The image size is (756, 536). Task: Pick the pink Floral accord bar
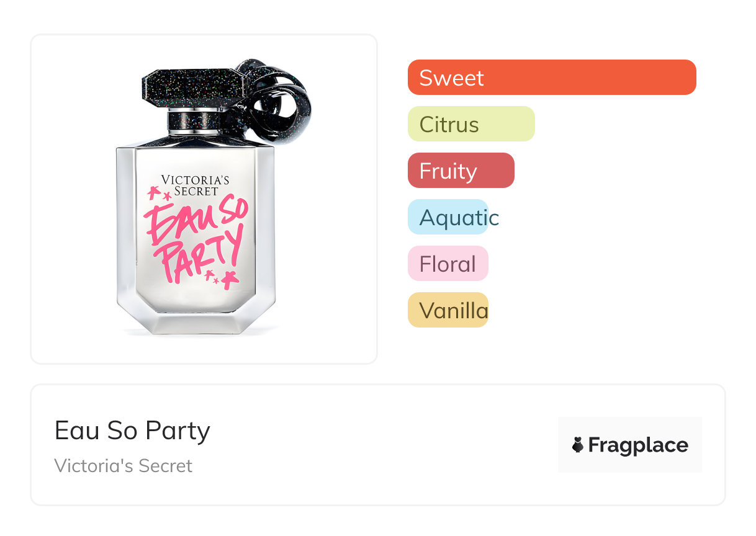(x=448, y=264)
